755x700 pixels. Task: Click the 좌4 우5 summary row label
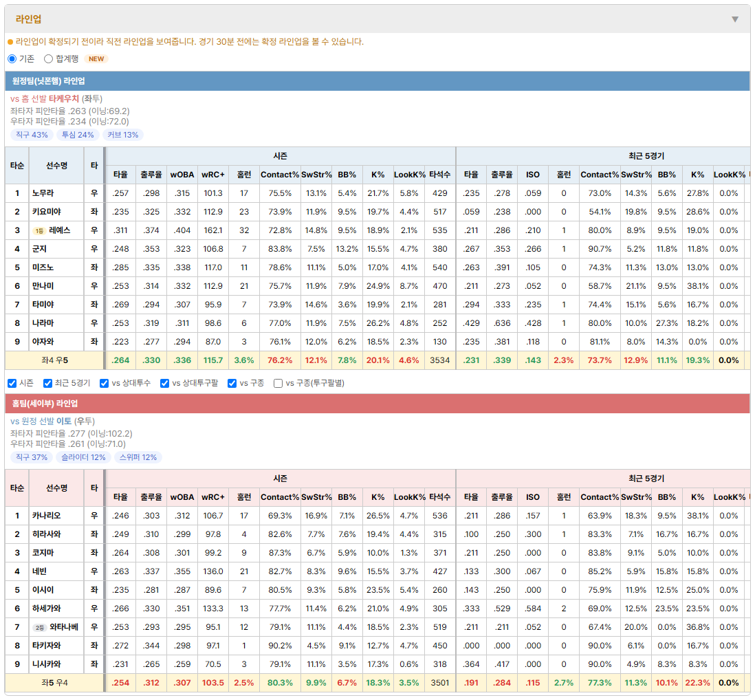54,360
